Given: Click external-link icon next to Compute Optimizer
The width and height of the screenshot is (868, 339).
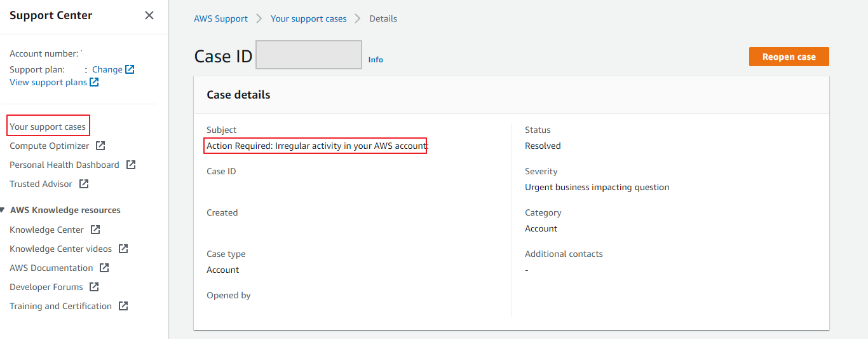Looking at the screenshot, I should 100,146.
